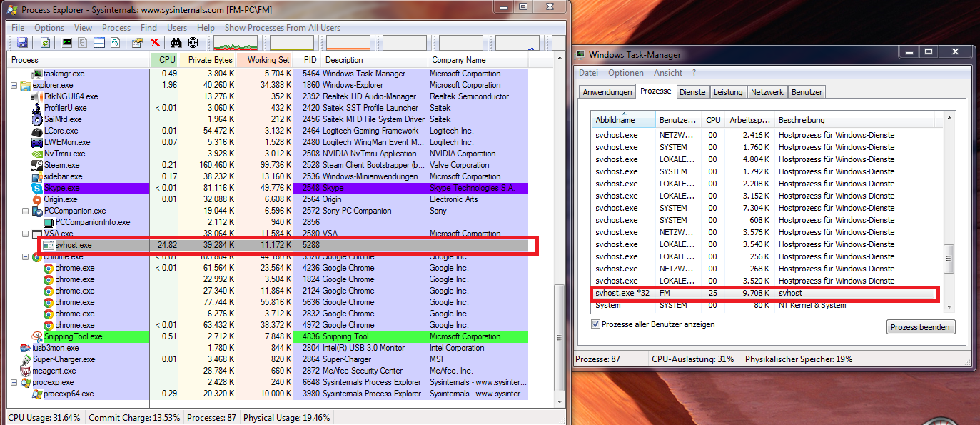This screenshot has width=980, height=425.
Task: Click the red X Kill Process icon
Action: 155,43
